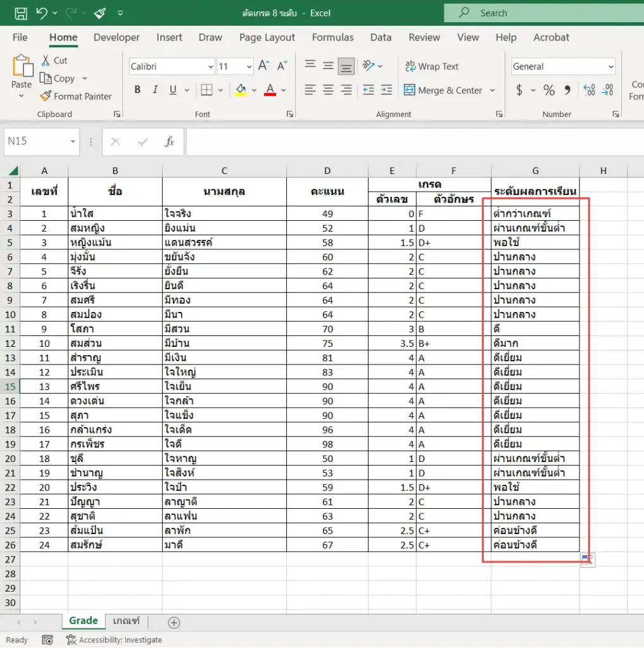Viewport: 644px width, 648px height.
Task: Click the Insert Function fx icon
Action: click(169, 141)
